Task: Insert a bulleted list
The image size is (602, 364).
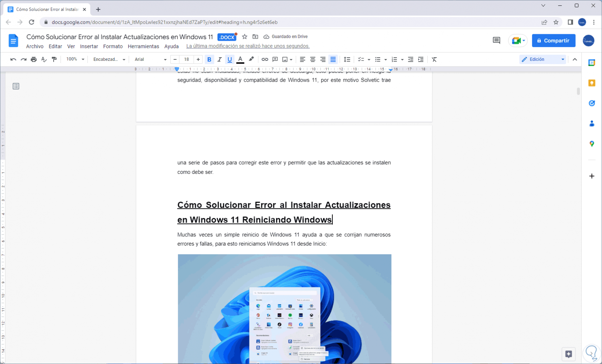Action: click(378, 59)
